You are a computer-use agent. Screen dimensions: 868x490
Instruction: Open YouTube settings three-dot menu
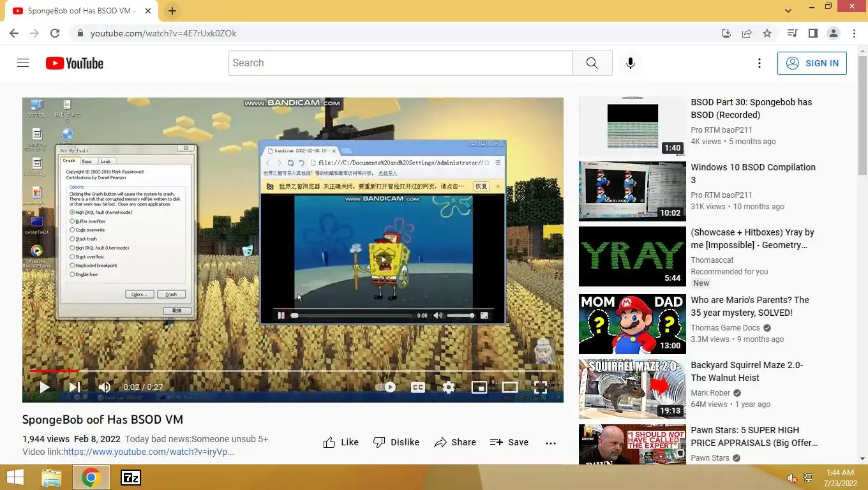[x=759, y=63]
